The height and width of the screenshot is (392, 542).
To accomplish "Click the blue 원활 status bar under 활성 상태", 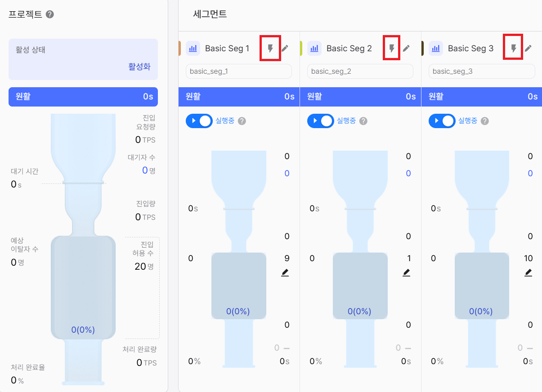I will tap(83, 97).
